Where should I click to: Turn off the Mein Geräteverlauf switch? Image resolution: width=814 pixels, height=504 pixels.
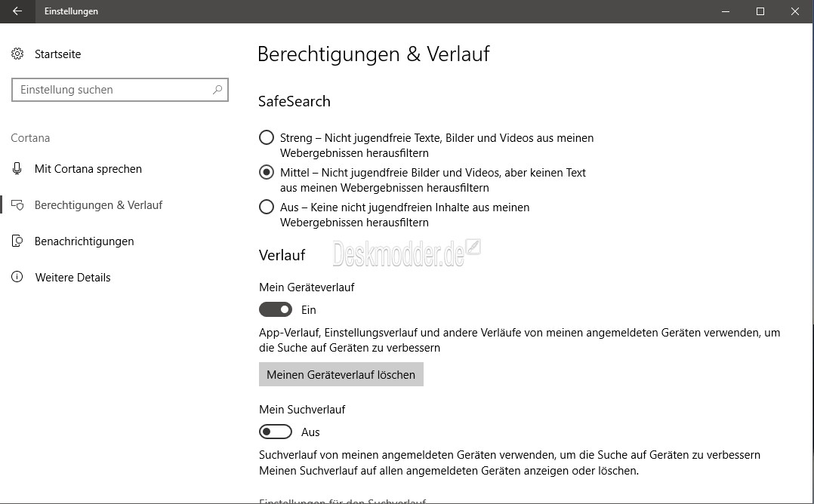click(276, 309)
